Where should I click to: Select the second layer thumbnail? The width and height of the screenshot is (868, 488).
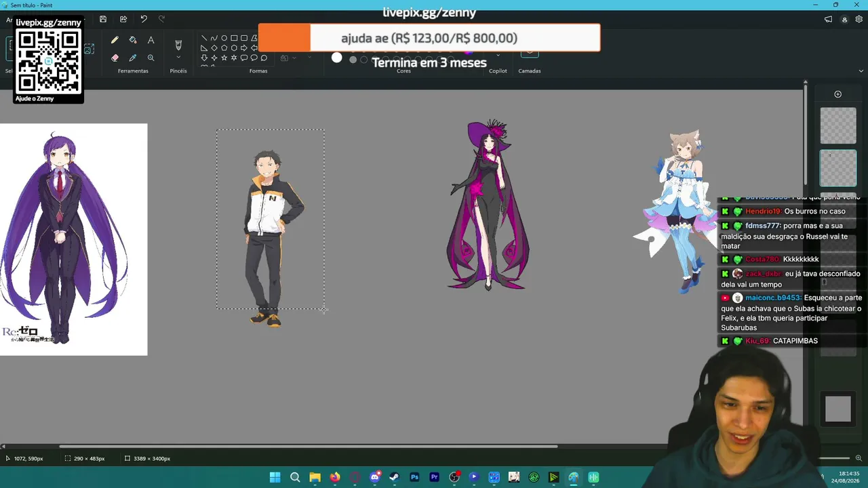point(838,168)
